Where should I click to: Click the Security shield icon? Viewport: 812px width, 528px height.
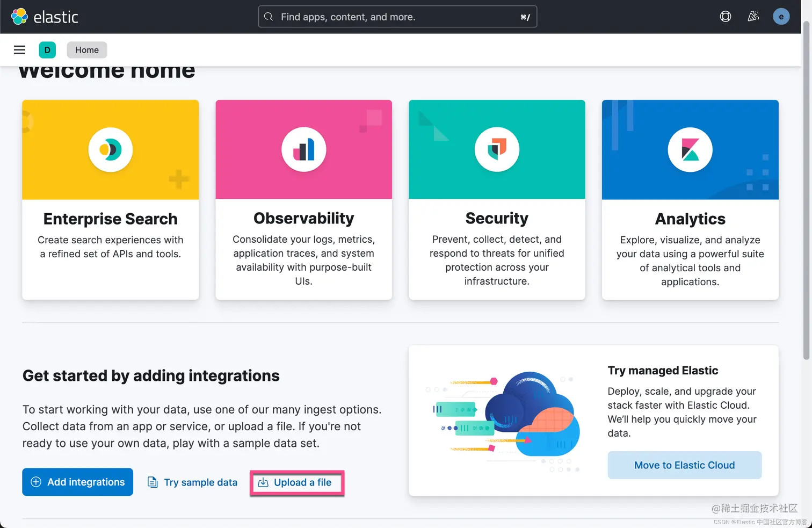[x=497, y=149]
